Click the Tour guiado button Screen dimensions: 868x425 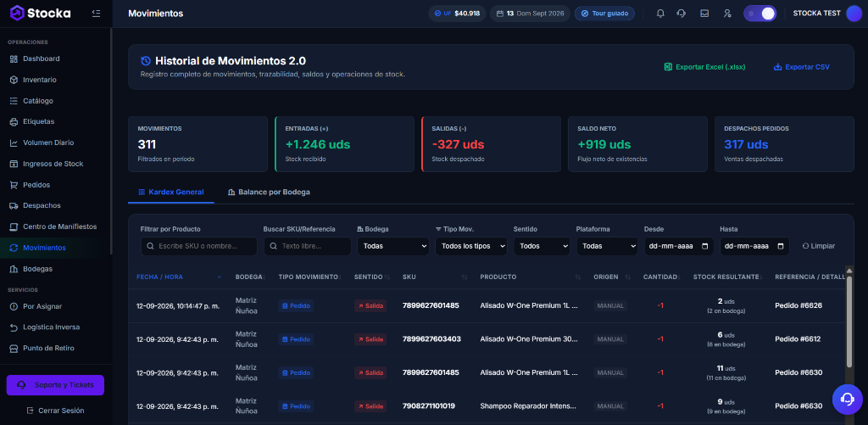(604, 14)
